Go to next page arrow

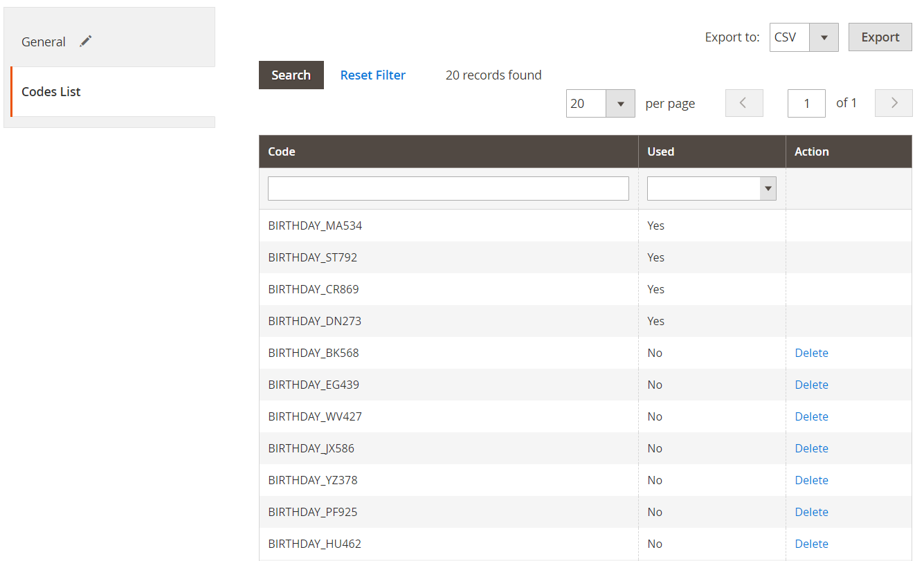pyautogui.click(x=894, y=103)
